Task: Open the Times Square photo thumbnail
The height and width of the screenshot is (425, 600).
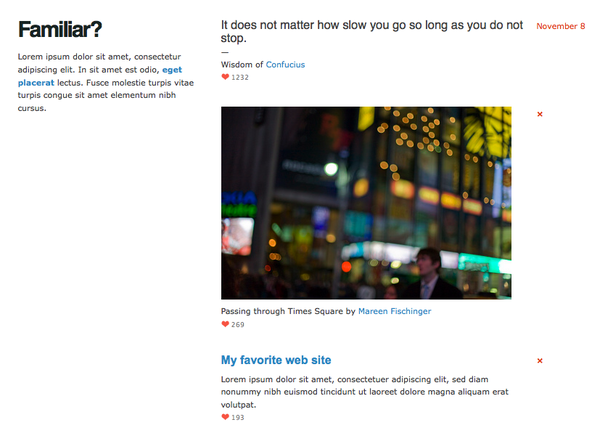Action: click(x=366, y=203)
